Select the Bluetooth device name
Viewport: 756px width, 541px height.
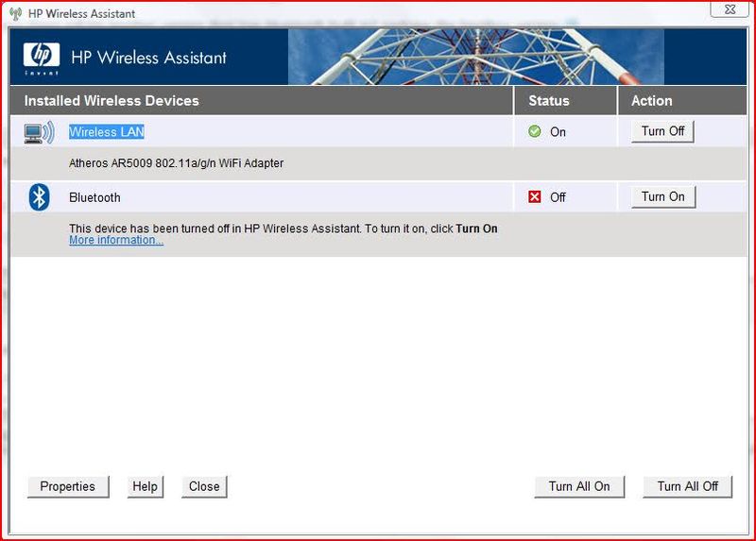point(94,197)
